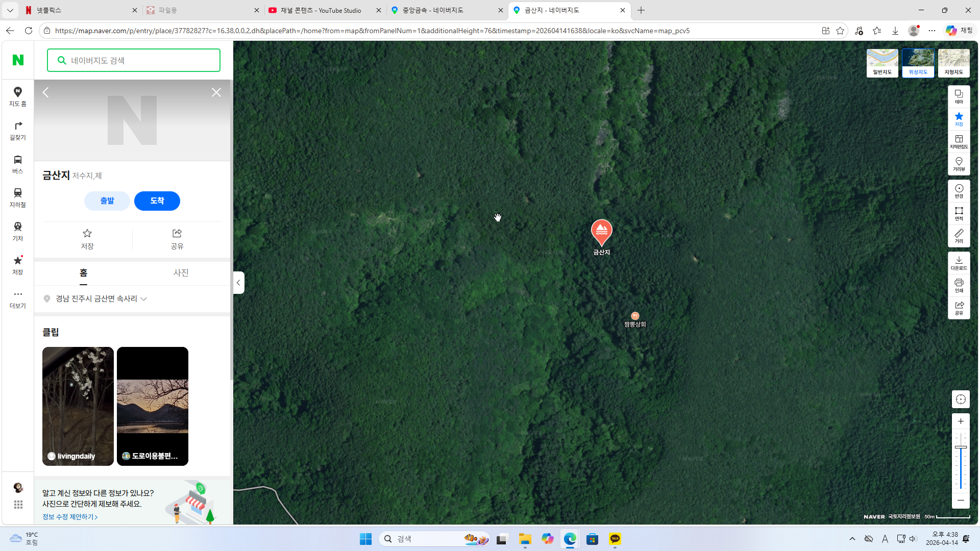Click the Naver N logo

tap(18, 60)
